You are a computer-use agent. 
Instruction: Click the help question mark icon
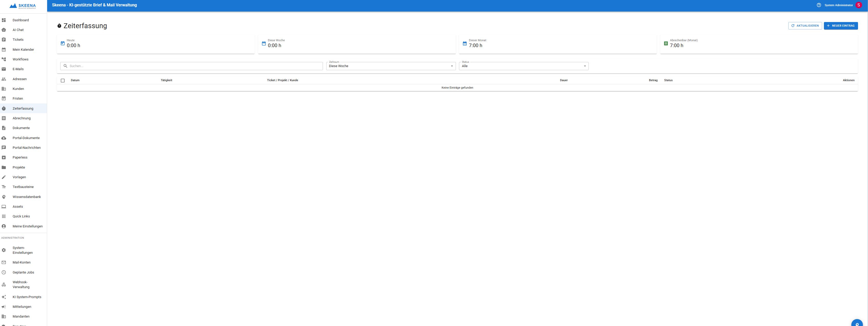(819, 5)
